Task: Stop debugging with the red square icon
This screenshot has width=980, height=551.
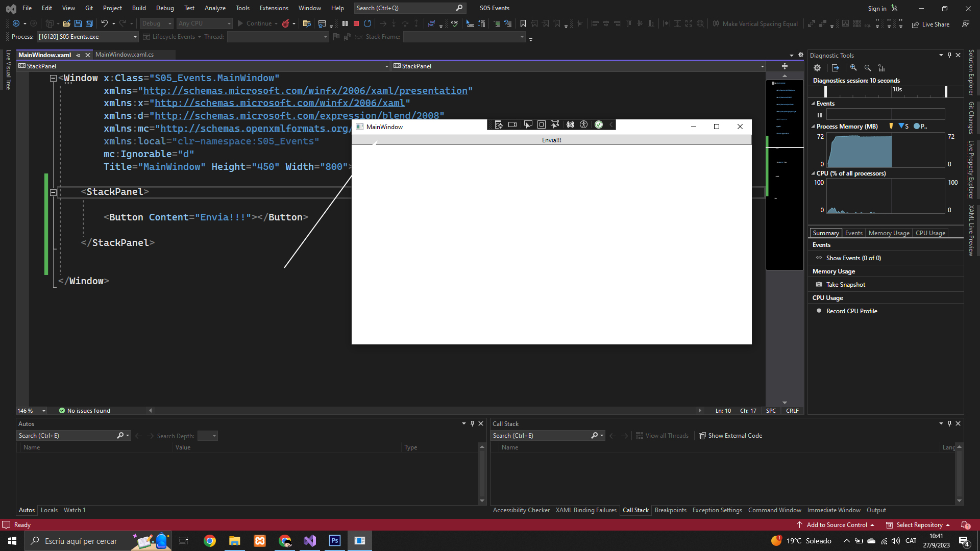Action: (x=356, y=23)
